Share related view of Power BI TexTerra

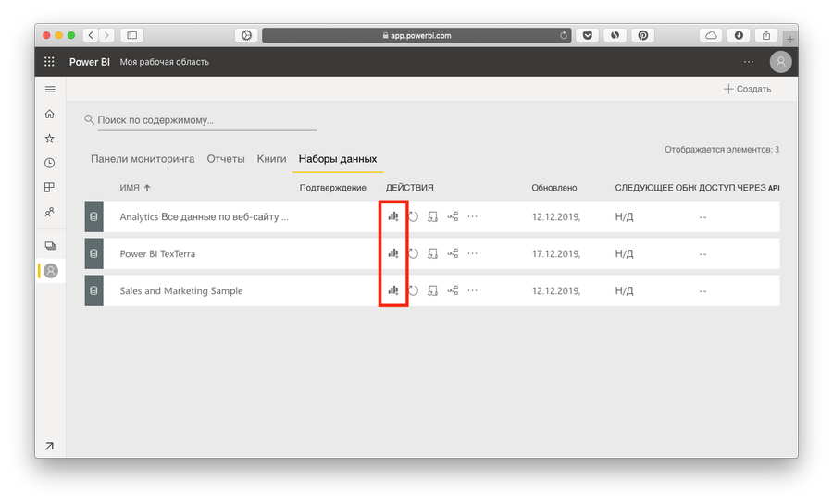click(x=453, y=253)
